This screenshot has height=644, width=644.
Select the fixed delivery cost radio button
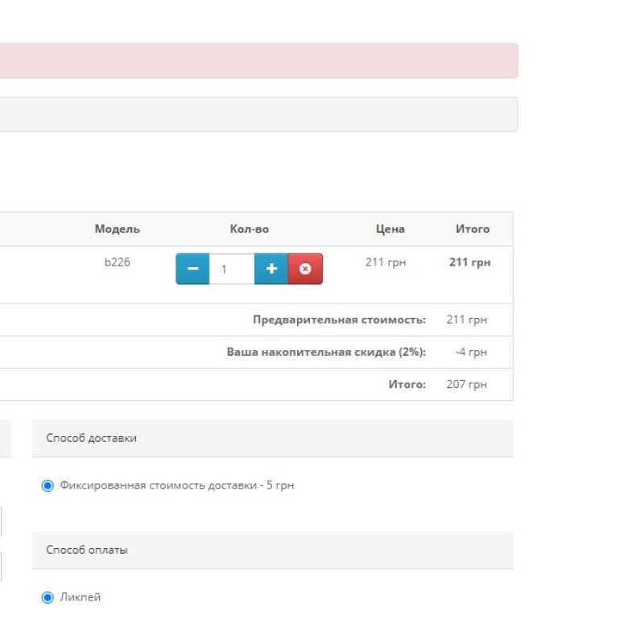[x=47, y=485]
